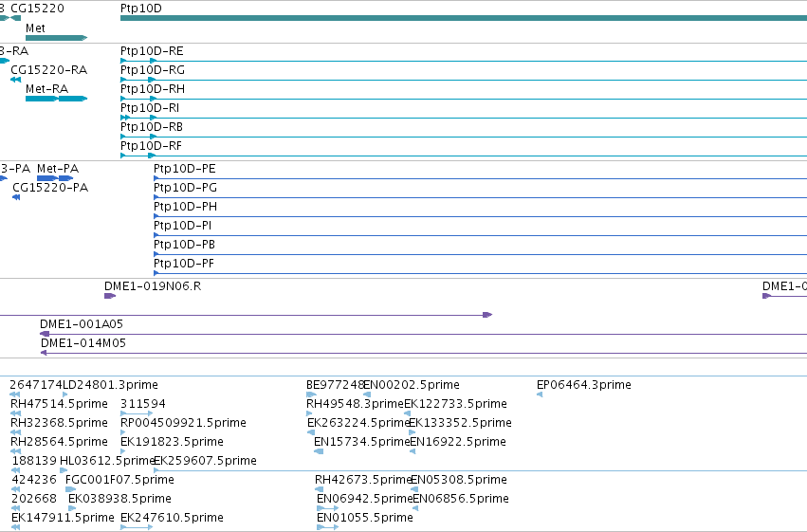Select the Ptp10D-PE protein label
Viewport: 807px width, 532px height.
185,169
